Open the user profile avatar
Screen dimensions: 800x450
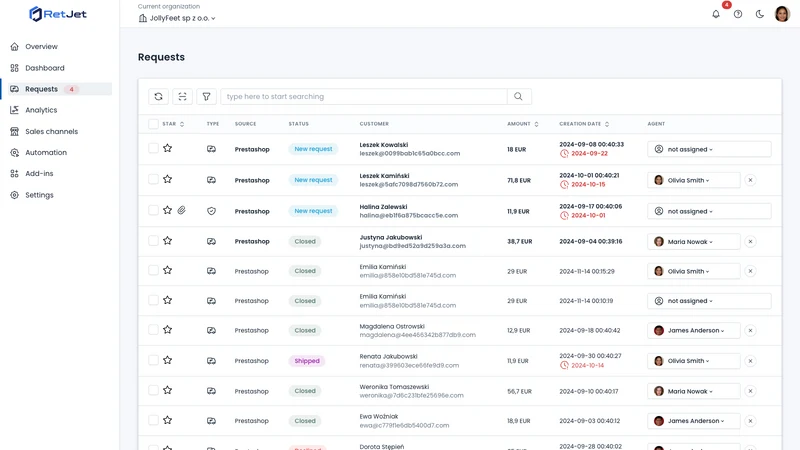coord(782,14)
